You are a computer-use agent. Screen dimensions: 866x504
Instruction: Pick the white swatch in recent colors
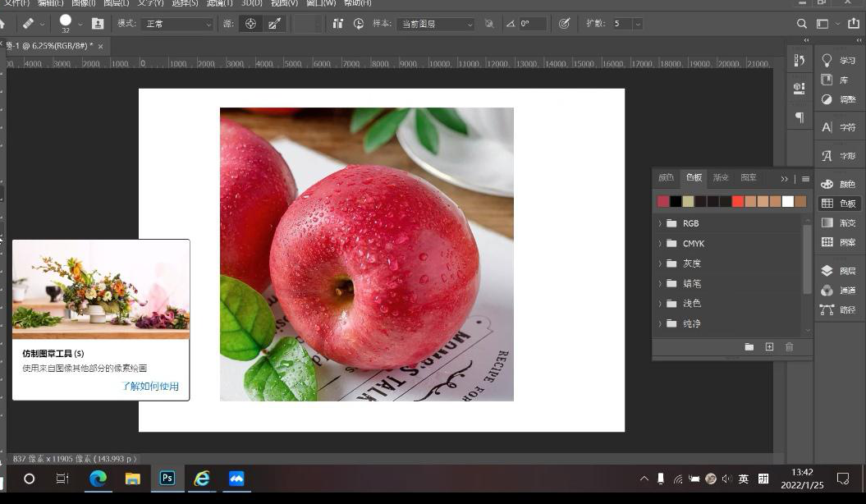(788, 201)
